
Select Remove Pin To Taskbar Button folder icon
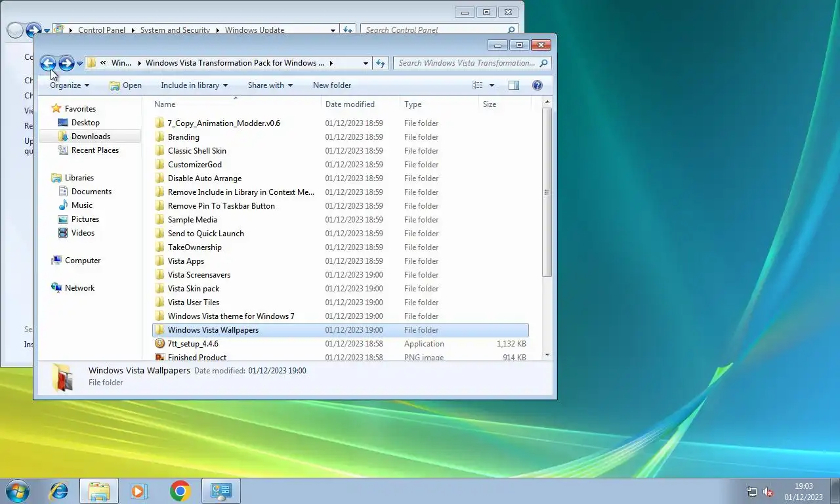pos(159,206)
